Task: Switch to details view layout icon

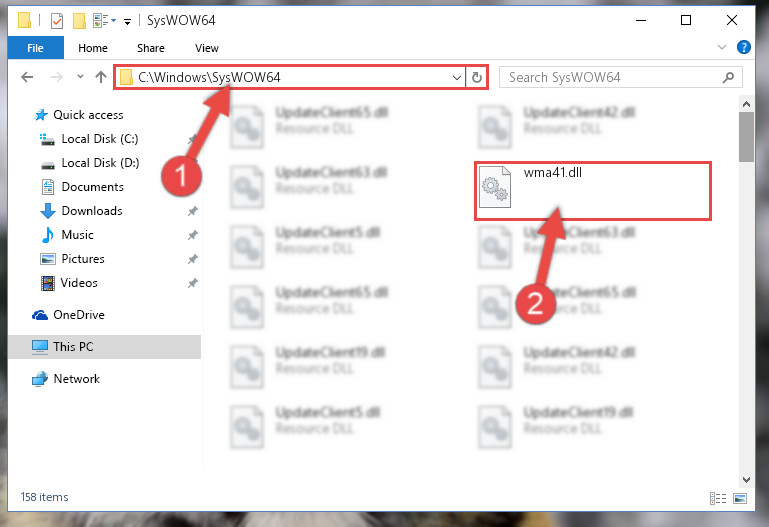Action: point(718,499)
